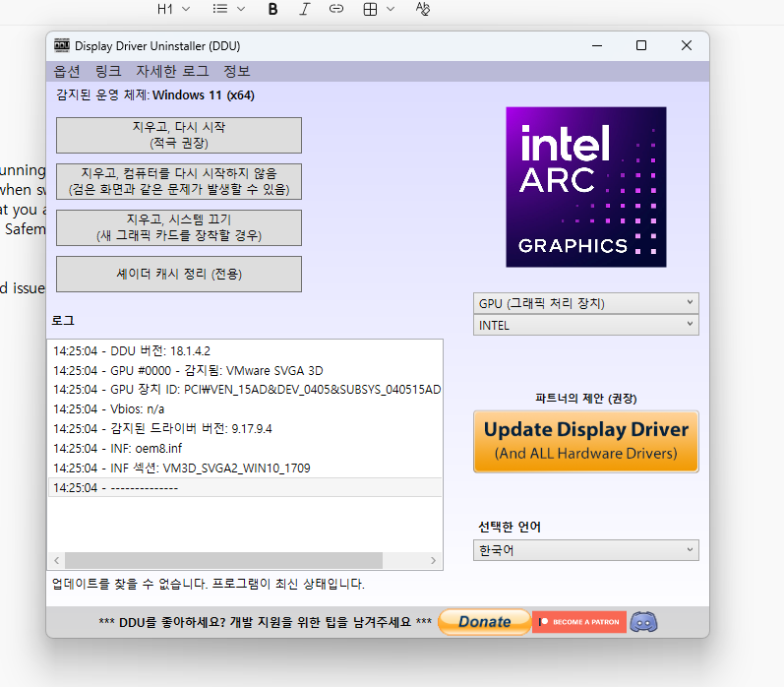784x687 pixels.
Task: Open the 옵션 menu
Action: pyautogui.click(x=67, y=71)
